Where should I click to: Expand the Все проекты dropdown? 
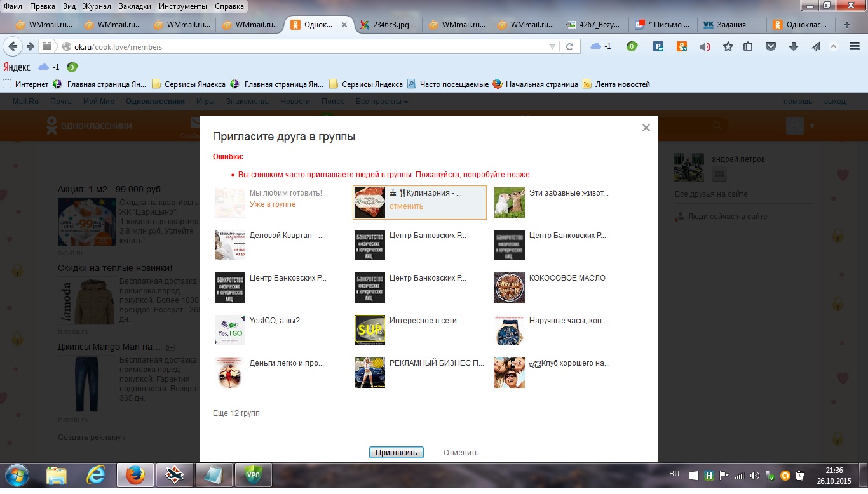[x=382, y=102]
